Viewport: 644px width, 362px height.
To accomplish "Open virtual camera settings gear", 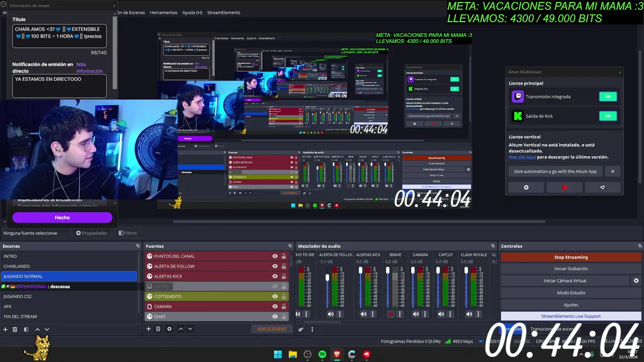I will pyautogui.click(x=636, y=281).
